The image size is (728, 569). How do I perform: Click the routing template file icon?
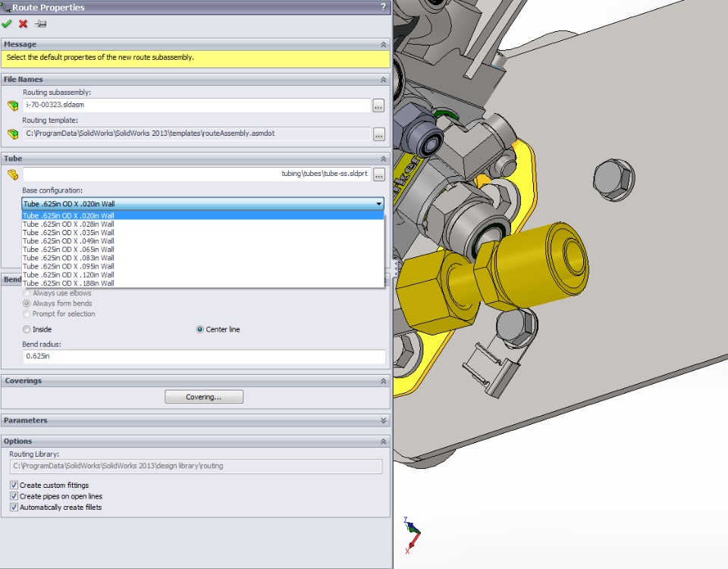coord(13,134)
